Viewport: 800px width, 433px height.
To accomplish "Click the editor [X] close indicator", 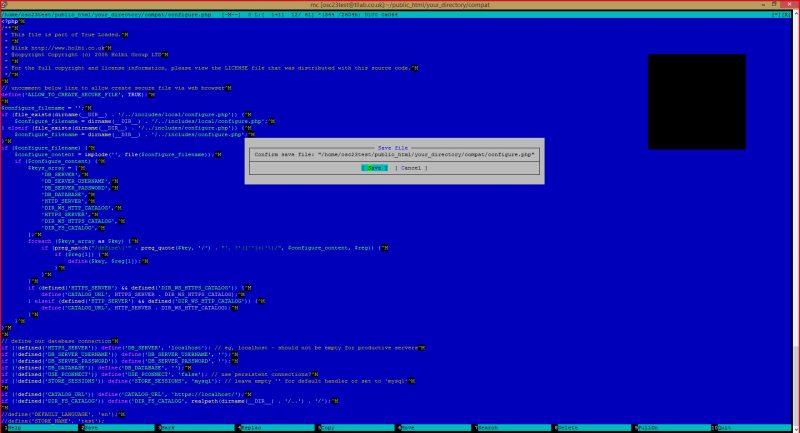I will [x=786, y=15].
